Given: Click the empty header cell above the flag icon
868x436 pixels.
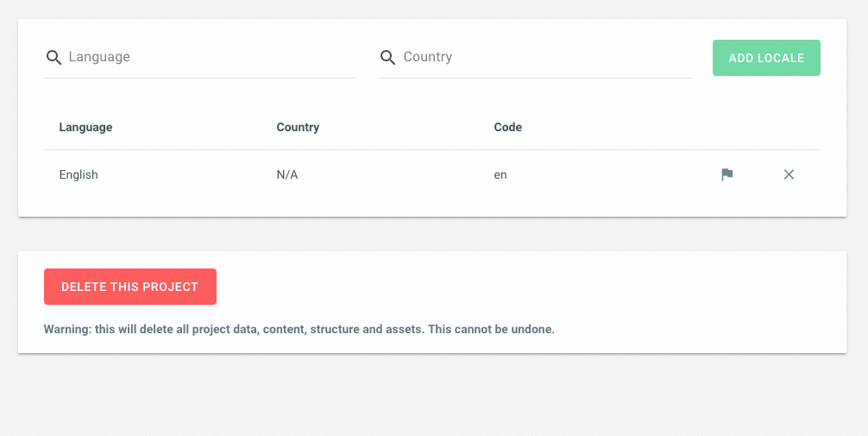Looking at the screenshot, I should coord(727,127).
